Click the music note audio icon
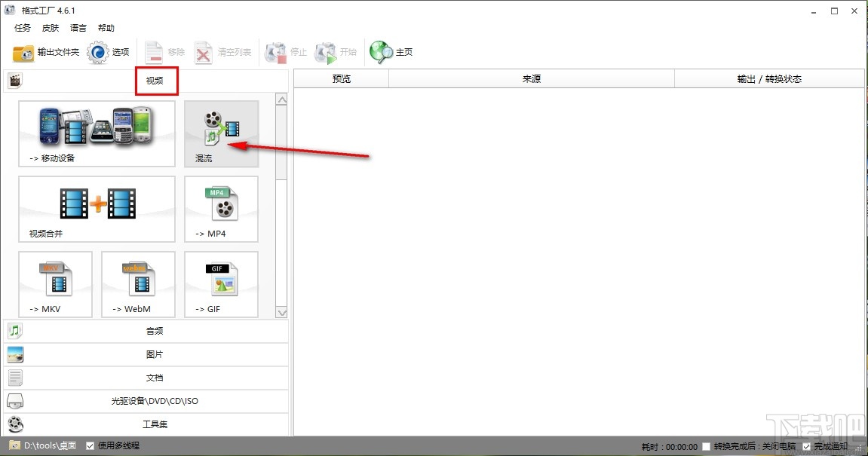 (15, 331)
